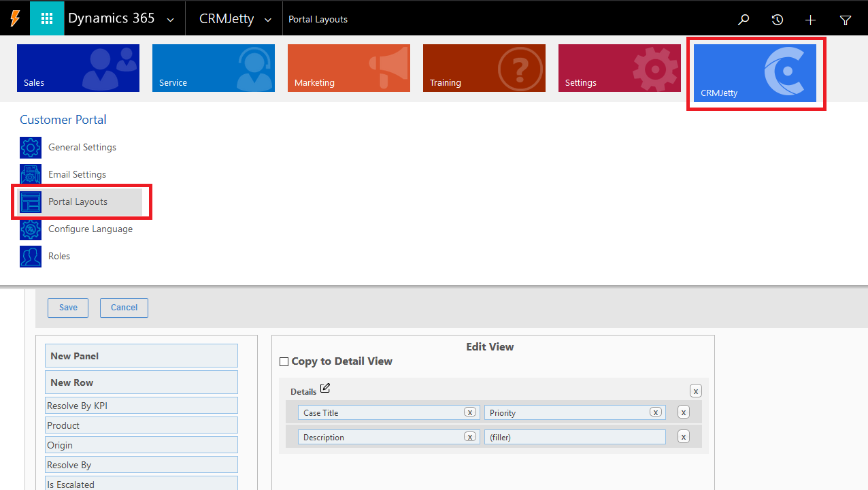Open Roles link
Image resolution: width=868 pixels, height=490 pixels.
(x=59, y=256)
